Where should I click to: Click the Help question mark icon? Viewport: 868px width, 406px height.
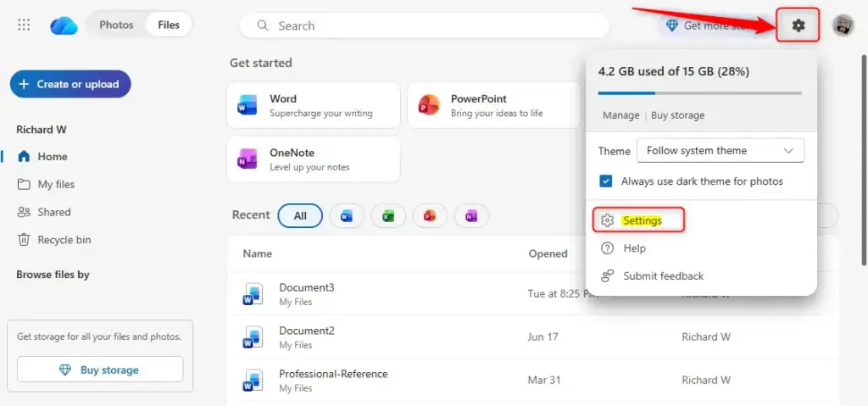[607, 248]
